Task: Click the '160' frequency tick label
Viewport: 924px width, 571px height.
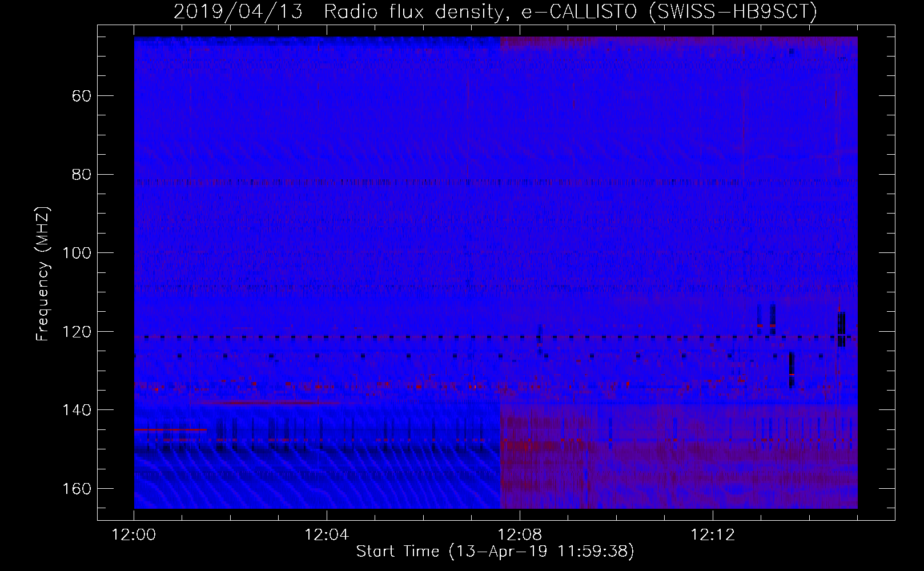Action: (x=76, y=489)
